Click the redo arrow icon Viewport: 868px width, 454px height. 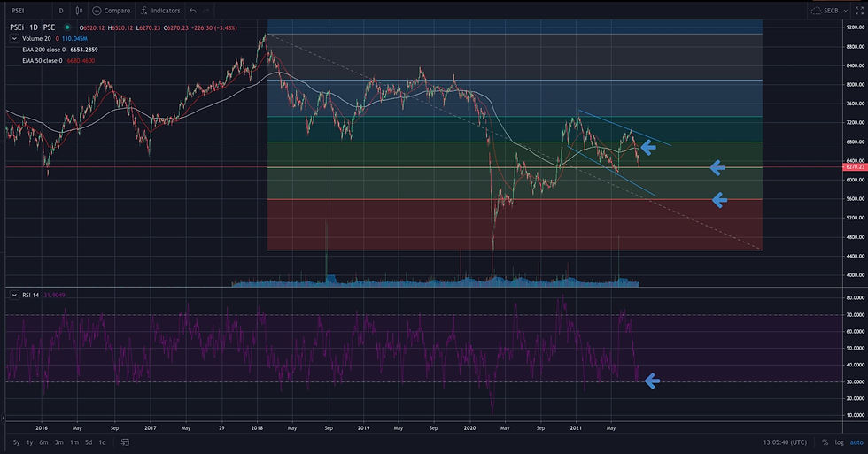tap(205, 11)
